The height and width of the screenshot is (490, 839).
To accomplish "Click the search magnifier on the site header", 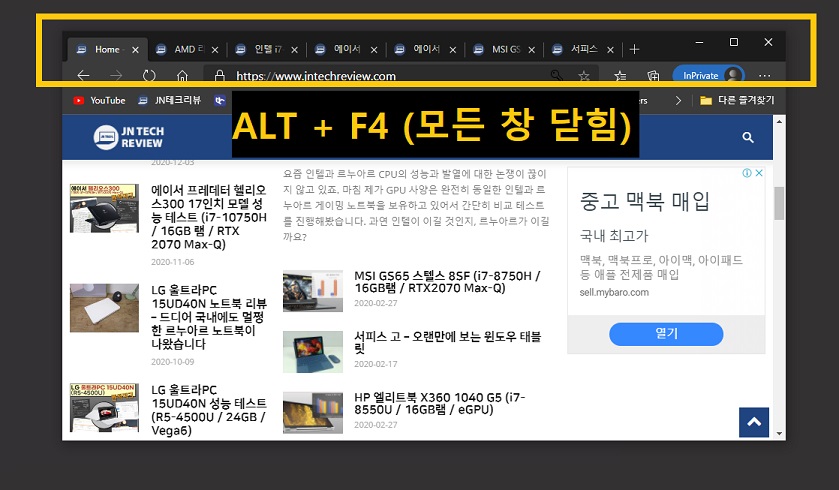I will point(748,137).
